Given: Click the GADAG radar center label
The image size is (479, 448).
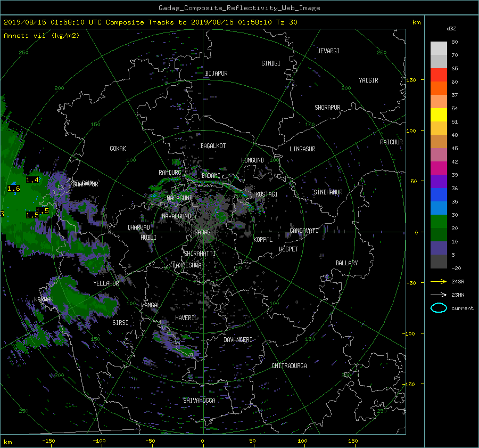Looking at the screenshot, I should (202, 232).
